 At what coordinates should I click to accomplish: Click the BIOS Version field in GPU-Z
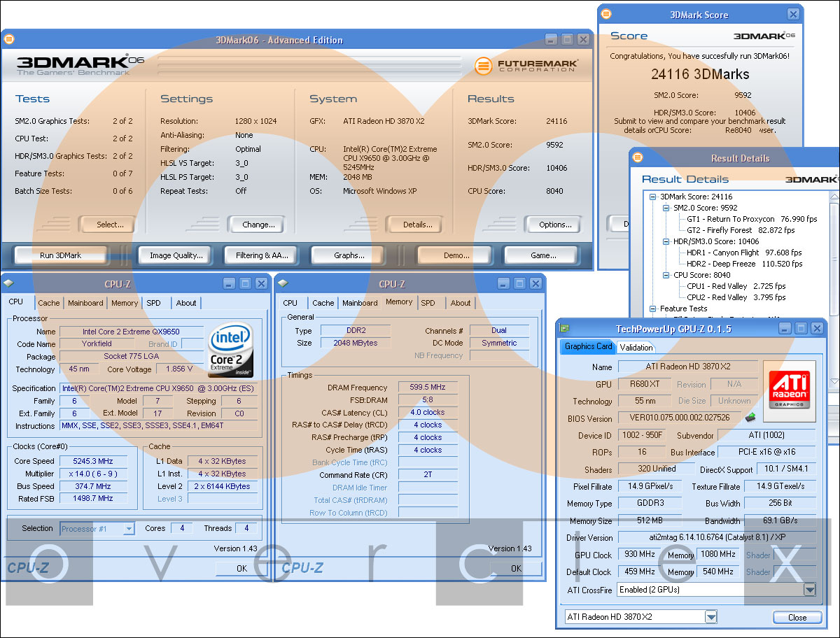(679, 418)
